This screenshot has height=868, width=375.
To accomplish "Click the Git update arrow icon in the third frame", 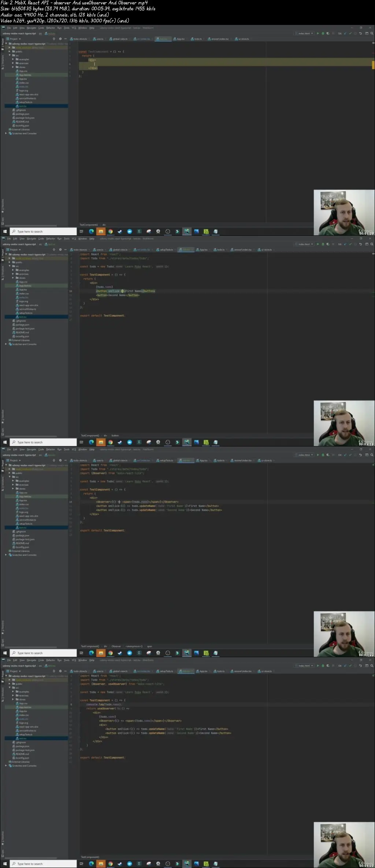I will click(345, 455).
